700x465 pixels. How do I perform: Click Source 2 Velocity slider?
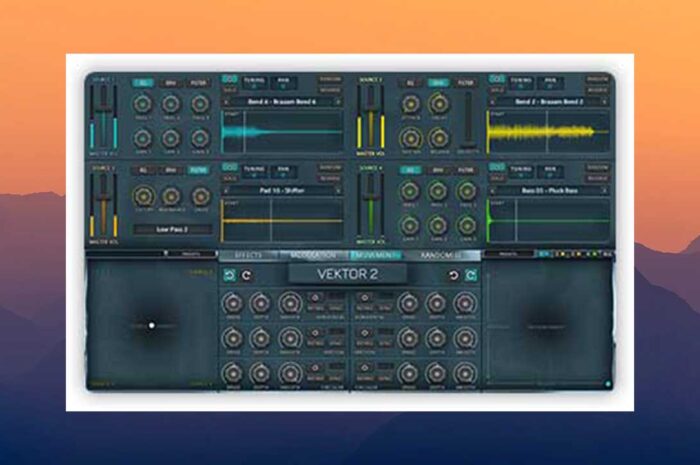(467, 120)
